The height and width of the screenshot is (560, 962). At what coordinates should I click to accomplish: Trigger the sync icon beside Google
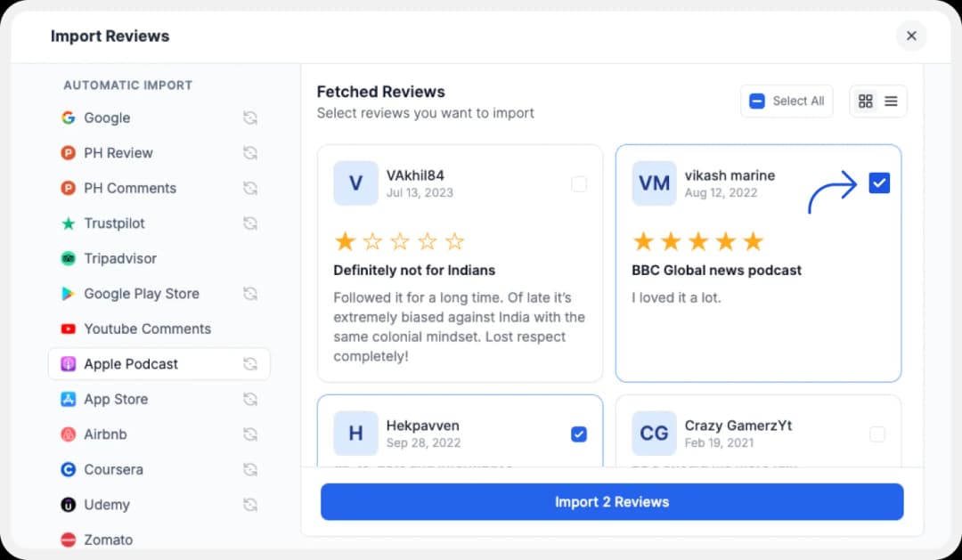250,118
